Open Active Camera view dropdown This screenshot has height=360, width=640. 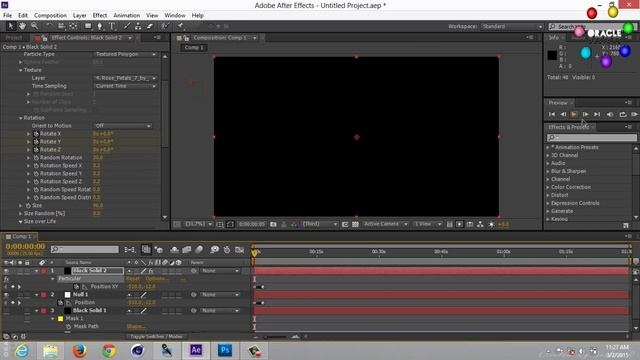pyautogui.click(x=385, y=224)
